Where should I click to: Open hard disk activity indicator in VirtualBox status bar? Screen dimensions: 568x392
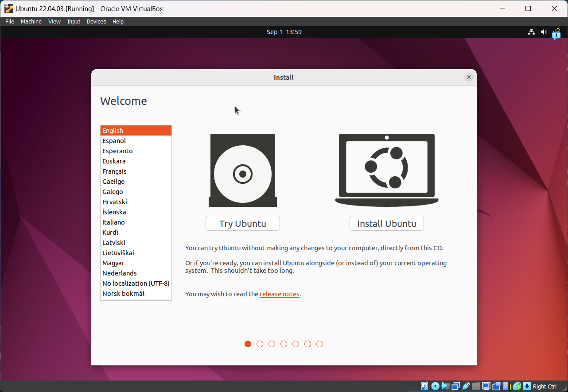point(424,386)
